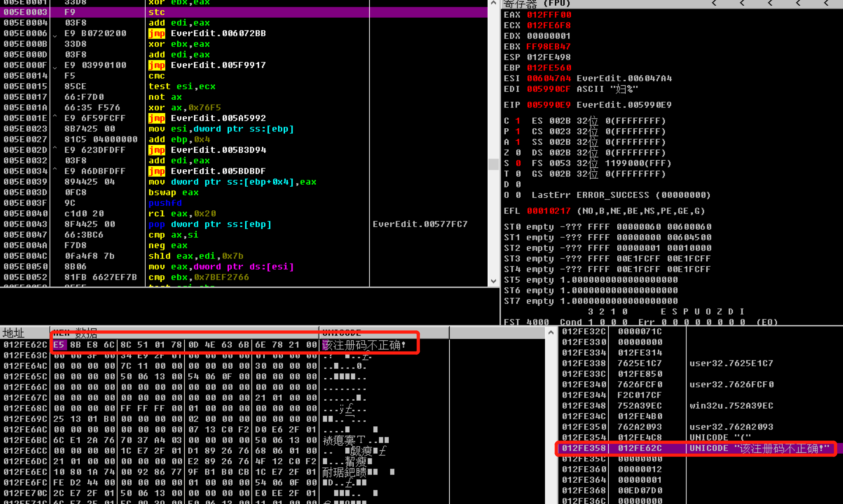Click the LastErr ERROR_SUCCESS entry

pyautogui.click(x=621, y=195)
